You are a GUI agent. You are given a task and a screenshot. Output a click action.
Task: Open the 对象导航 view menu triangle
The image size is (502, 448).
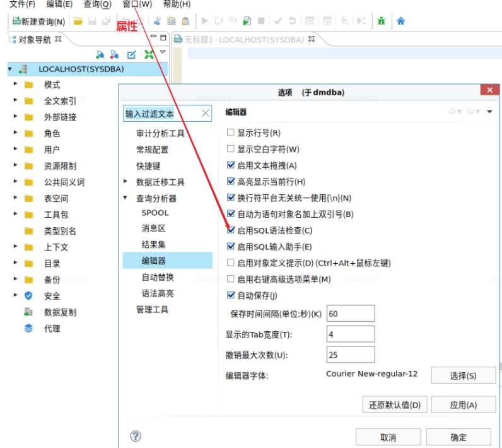coord(163,52)
